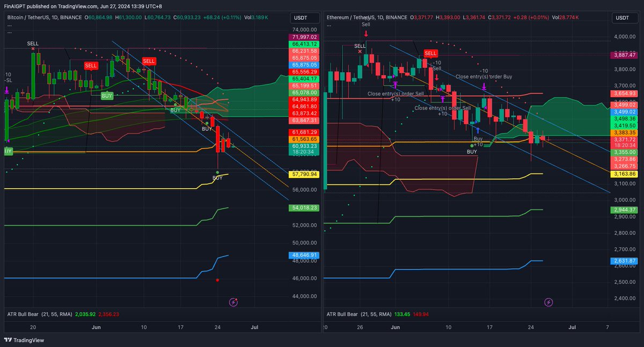Click the 66,231.58 price label
Screen dimensions: 644x347
tap(305, 50)
